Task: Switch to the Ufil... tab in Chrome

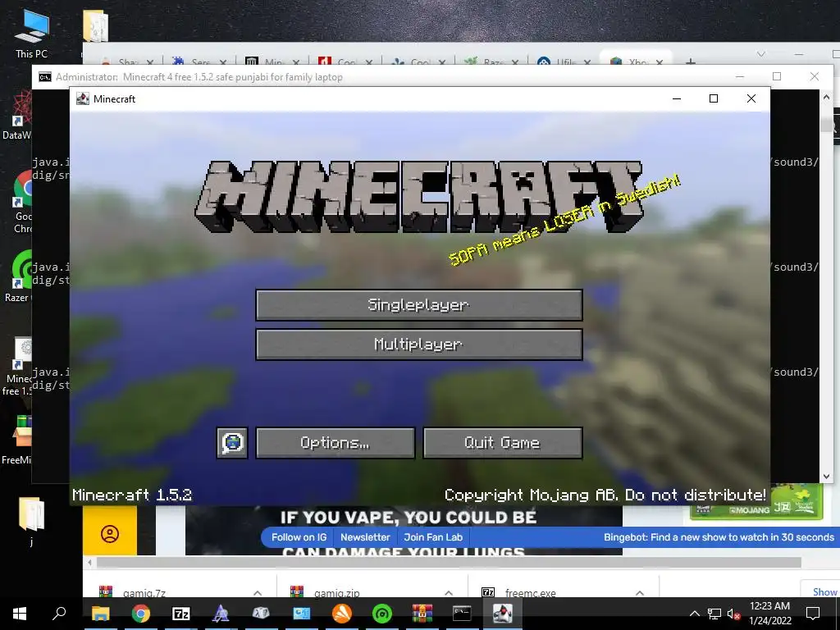Action: [x=566, y=62]
